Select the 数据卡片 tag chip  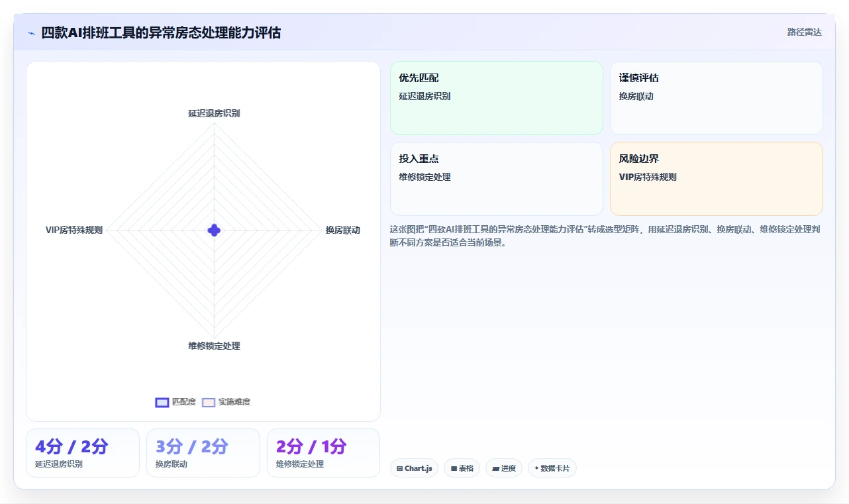pyautogui.click(x=552, y=468)
